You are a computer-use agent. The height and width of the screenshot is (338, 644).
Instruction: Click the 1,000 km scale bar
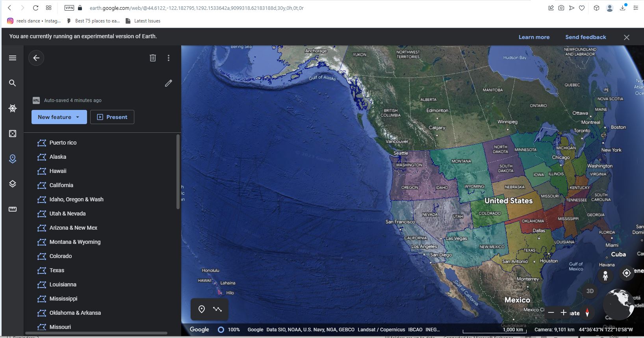tap(496, 330)
